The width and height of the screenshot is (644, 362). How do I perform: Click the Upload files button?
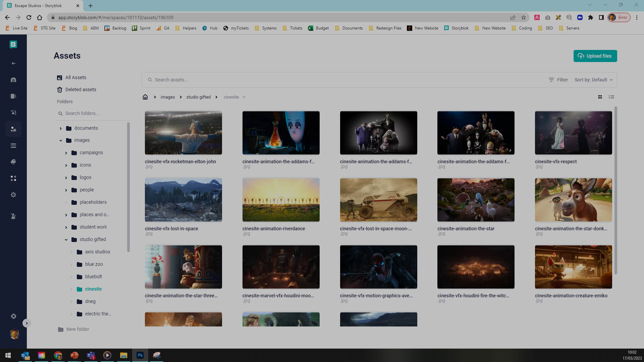595,56
